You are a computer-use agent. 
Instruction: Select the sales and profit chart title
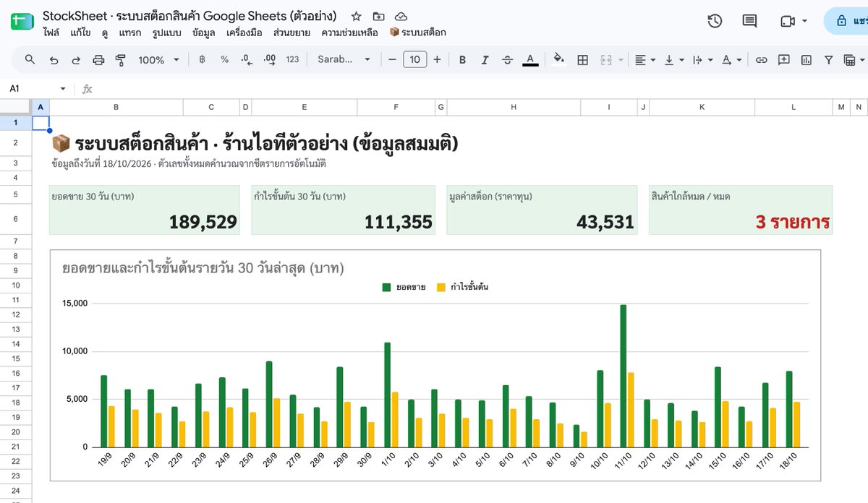click(203, 269)
